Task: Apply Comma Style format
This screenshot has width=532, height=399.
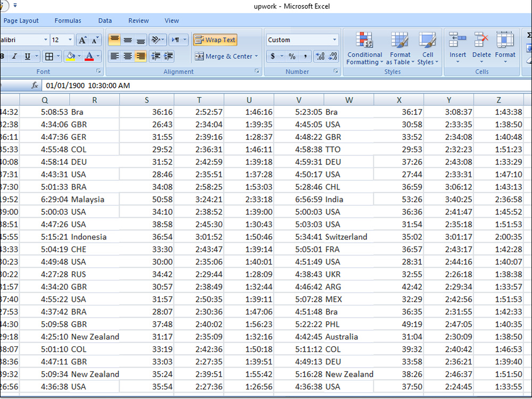Action: click(x=305, y=56)
